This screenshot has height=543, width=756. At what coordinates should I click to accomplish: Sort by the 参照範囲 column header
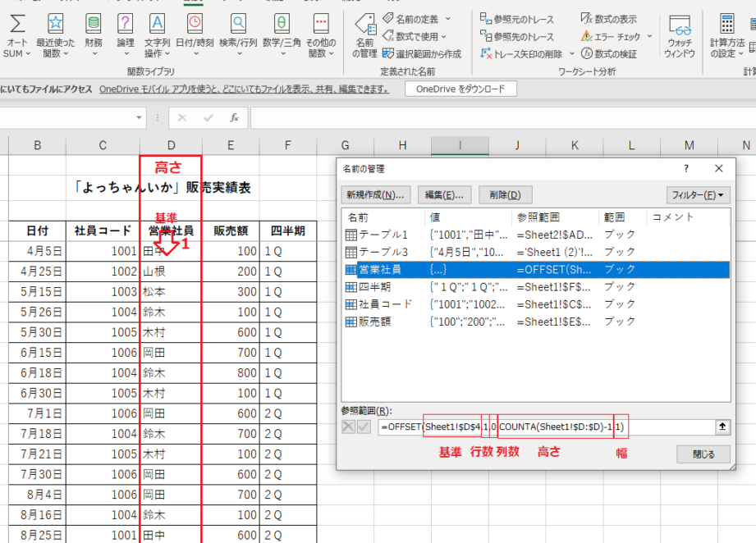[555, 217]
